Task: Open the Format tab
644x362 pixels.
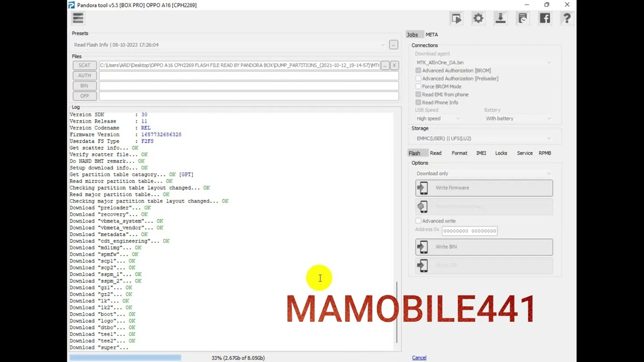Action: 459,153
